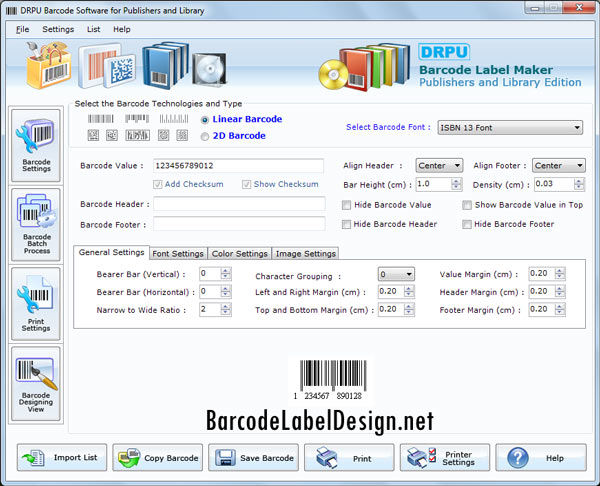
Task: Switch to the Color Settings tab
Action: pyautogui.click(x=240, y=254)
